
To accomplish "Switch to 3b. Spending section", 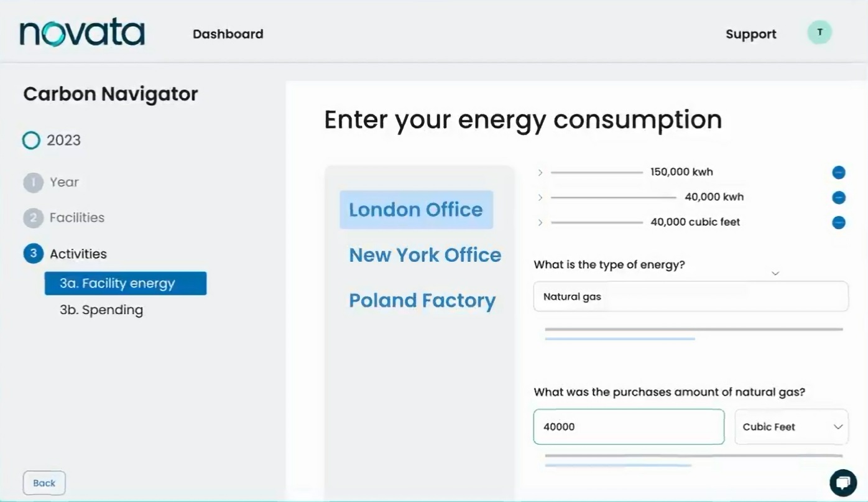I will pyautogui.click(x=101, y=309).
